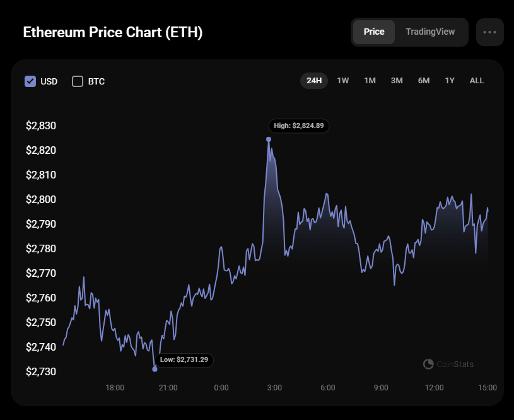Select the 24H time range
Screen dimensions: 514x420
[314, 81]
